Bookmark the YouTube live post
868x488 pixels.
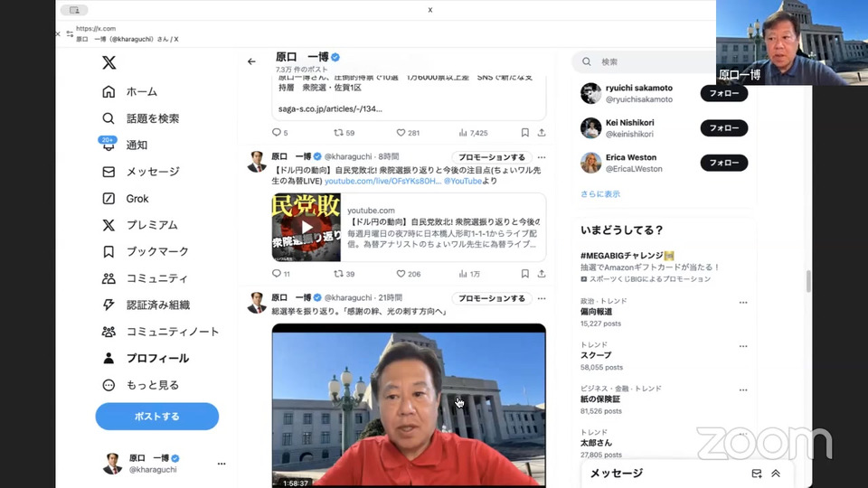524,273
